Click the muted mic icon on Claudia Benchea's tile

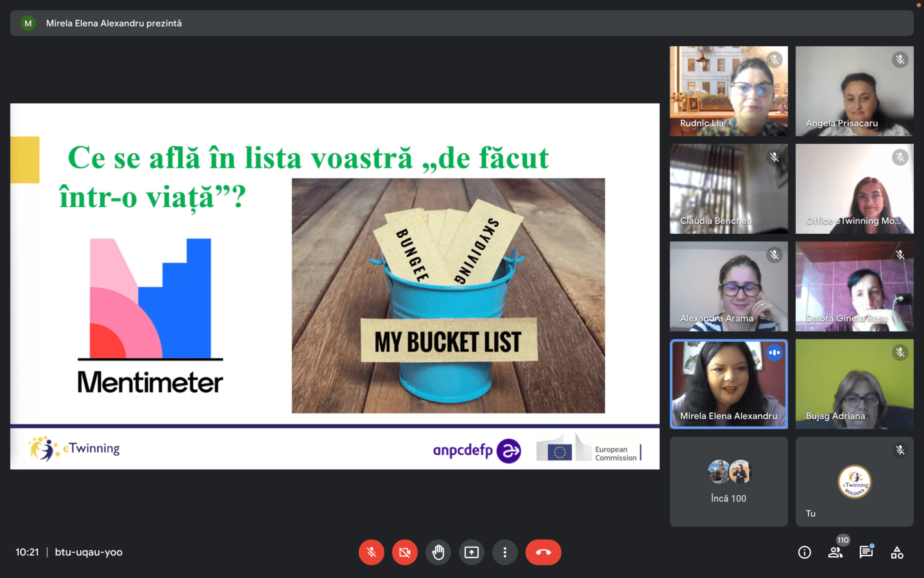pos(774,157)
